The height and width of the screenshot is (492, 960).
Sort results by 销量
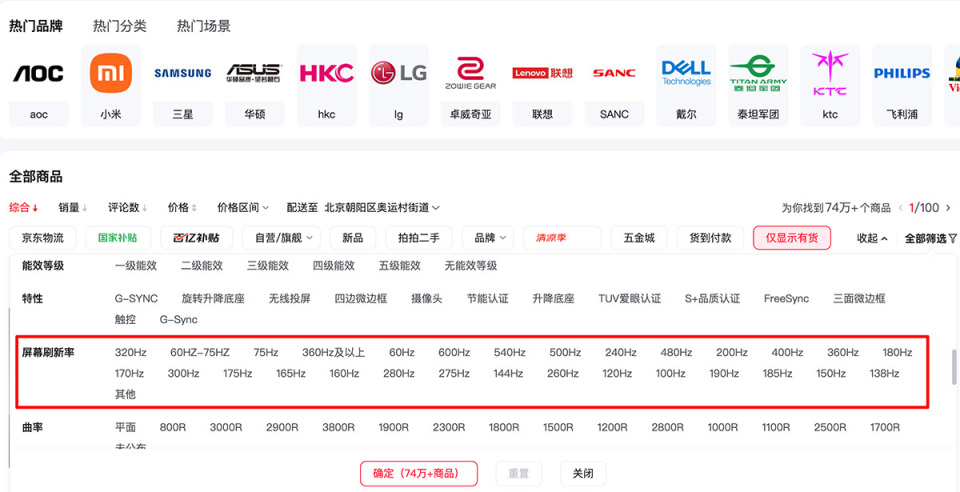tap(73, 207)
